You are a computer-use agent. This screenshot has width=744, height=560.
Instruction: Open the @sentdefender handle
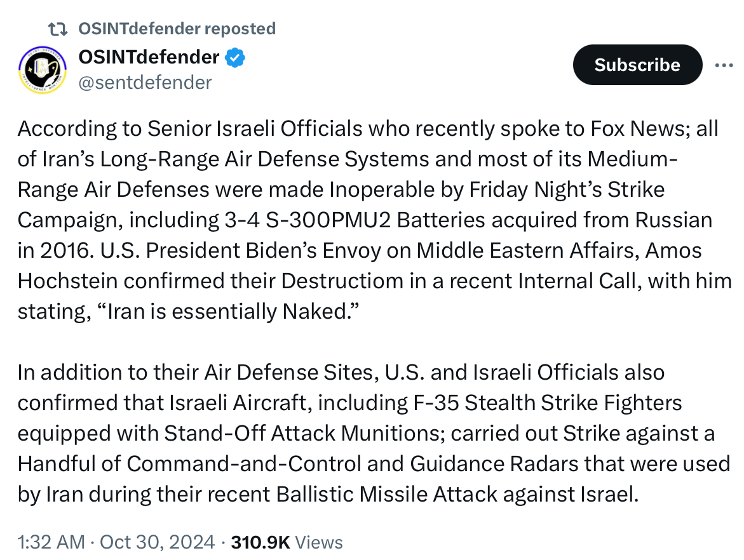pos(144,82)
